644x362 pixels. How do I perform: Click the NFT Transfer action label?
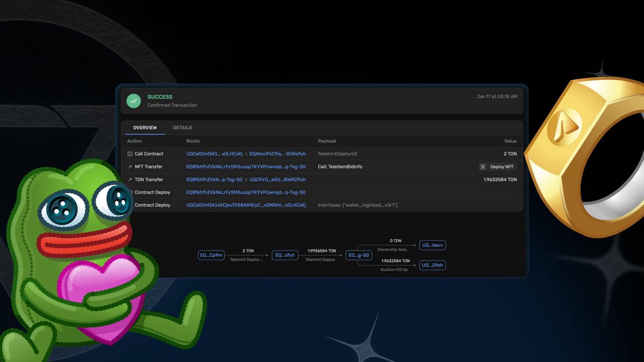pyautogui.click(x=149, y=166)
